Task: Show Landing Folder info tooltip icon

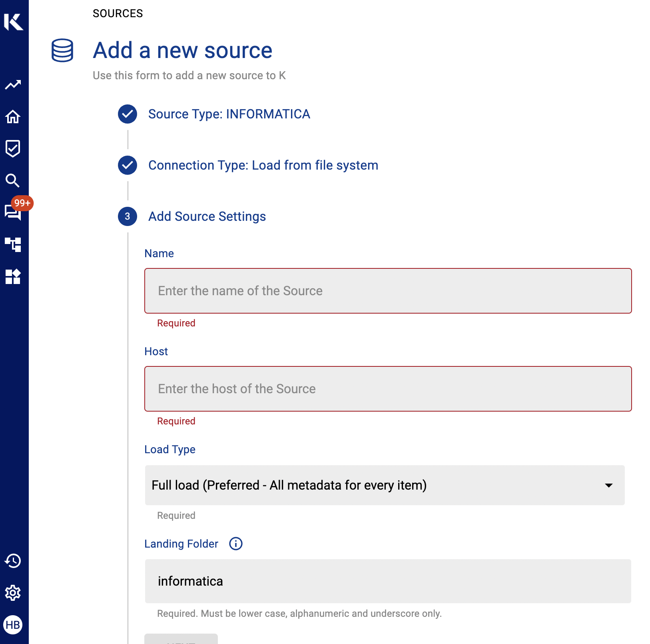Action: click(x=235, y=544)
